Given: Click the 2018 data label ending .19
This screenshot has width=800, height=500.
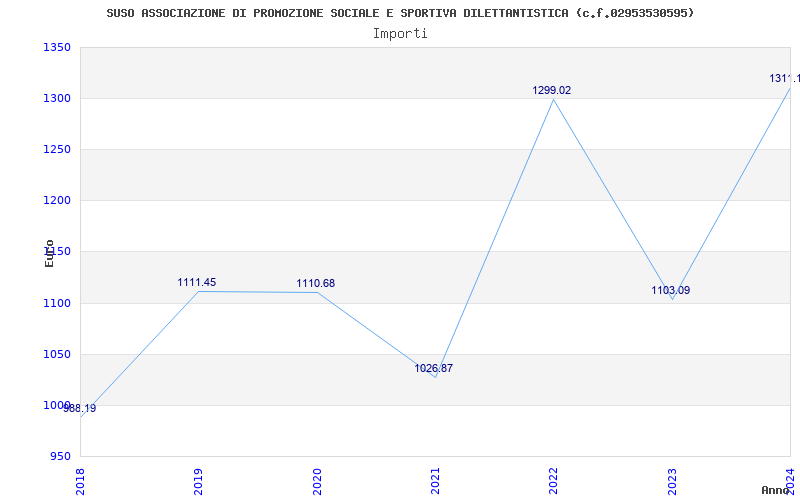Looking at the screenshot, I should tap(80, 408).
